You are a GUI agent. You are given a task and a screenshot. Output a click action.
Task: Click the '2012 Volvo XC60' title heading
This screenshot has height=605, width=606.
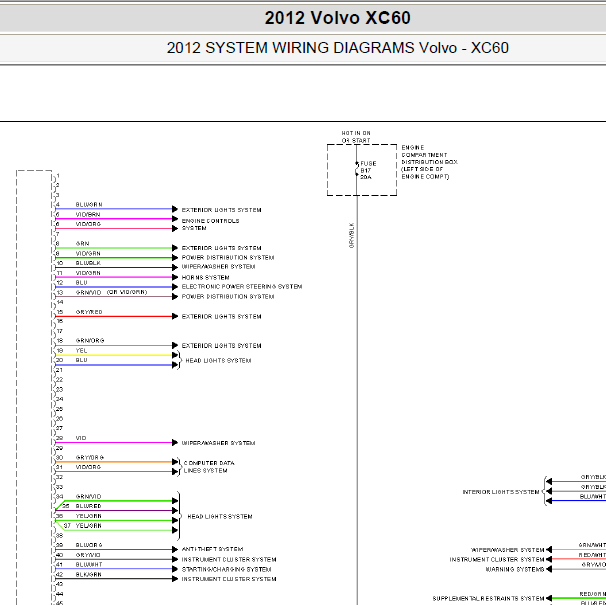337,18
